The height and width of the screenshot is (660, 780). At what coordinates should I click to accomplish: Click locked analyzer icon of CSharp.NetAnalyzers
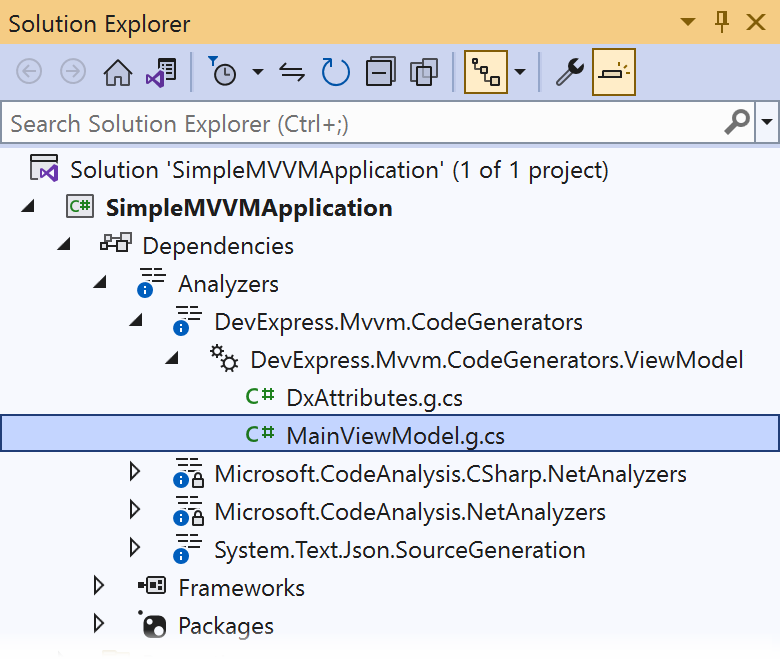tap(188, 472)
